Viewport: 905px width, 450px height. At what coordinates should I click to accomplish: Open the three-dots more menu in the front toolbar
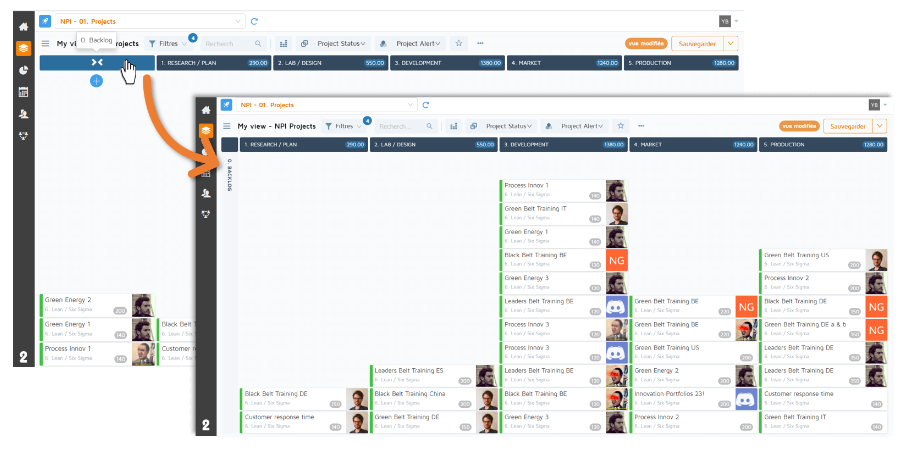pos(643,126)
